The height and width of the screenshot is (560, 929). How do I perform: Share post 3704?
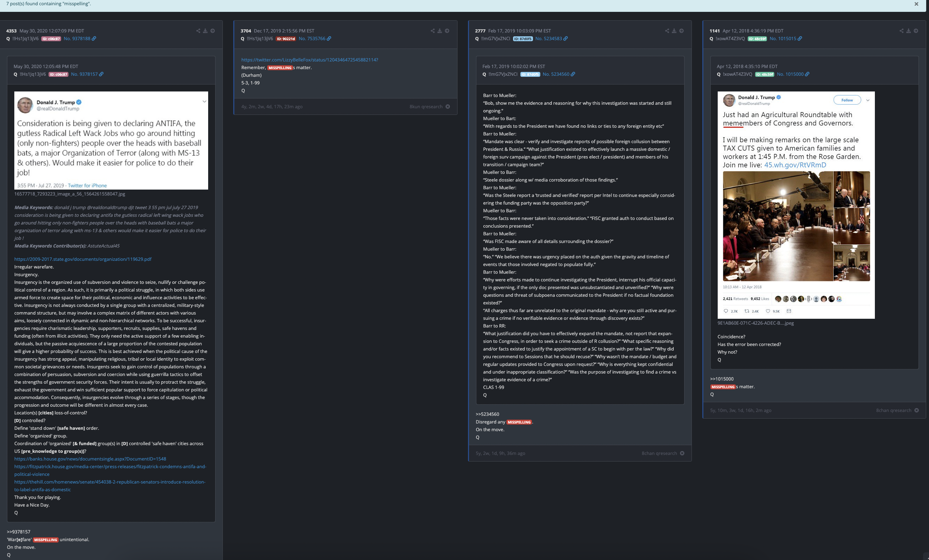[433, 31]
